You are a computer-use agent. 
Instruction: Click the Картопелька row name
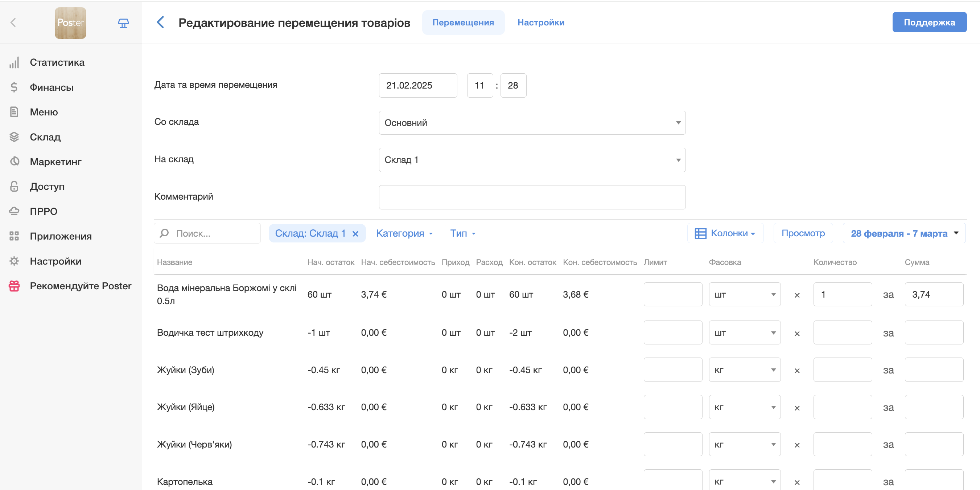coord(185,482)
